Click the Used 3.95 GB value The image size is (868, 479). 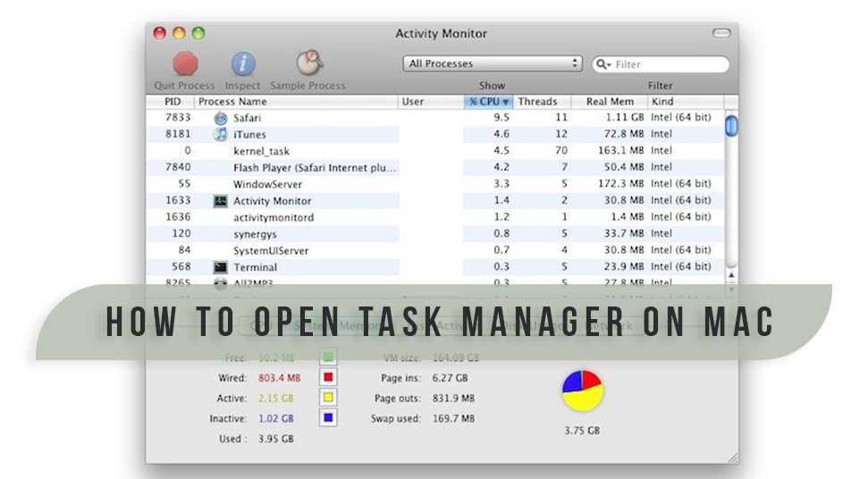point(275,439)
